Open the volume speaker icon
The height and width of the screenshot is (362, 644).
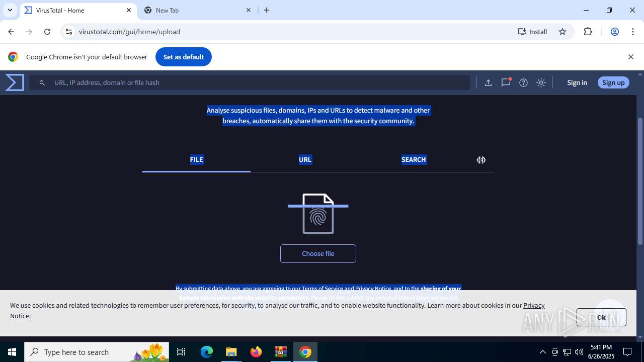tap(579, 352)
